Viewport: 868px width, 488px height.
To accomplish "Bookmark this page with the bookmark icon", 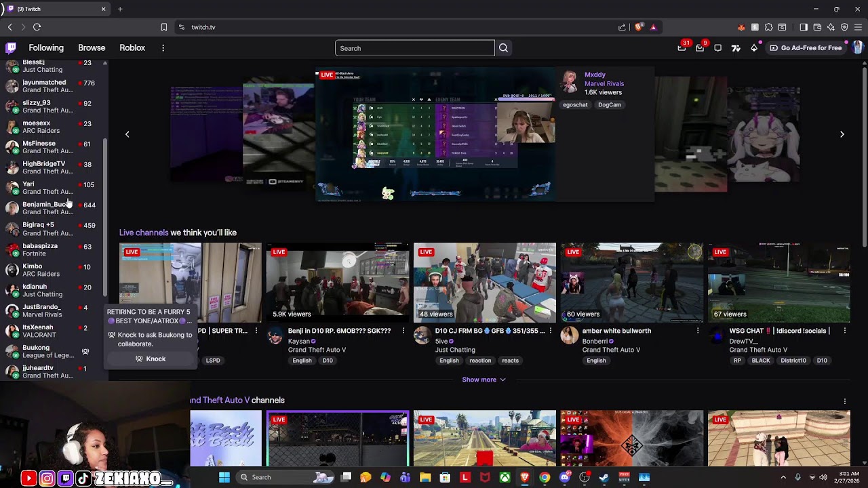I will tap(164, 27).
